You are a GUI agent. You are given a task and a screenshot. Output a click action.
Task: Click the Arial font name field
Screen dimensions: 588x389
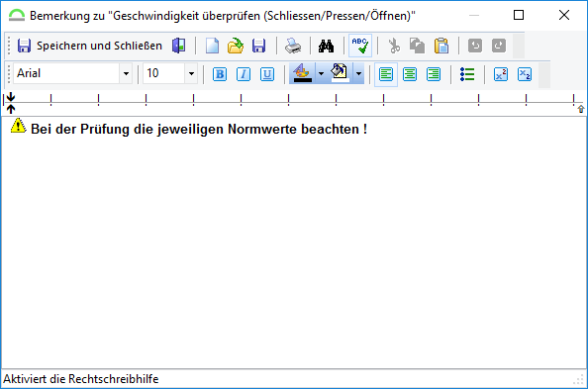click(x=66, y=73)
